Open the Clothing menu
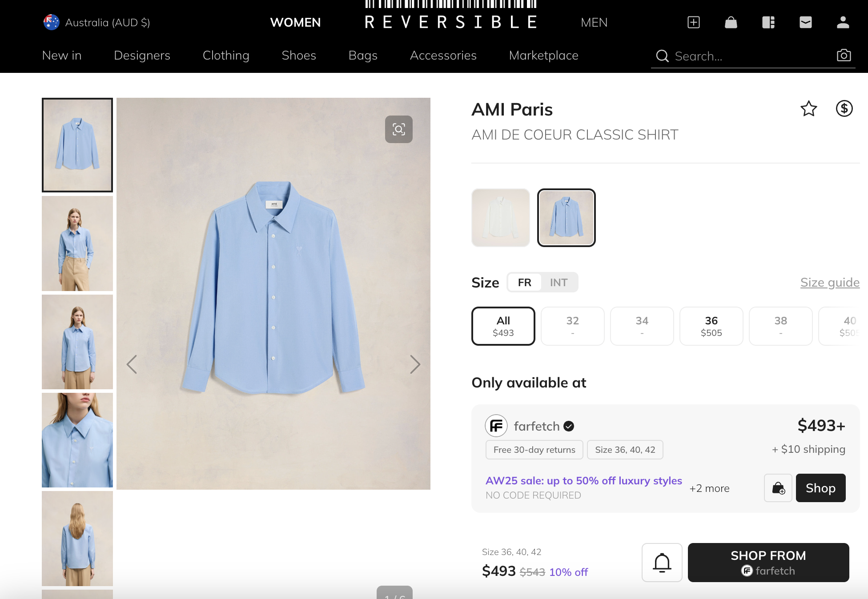This screenshot has width=868, height=599. coord(226,56)
